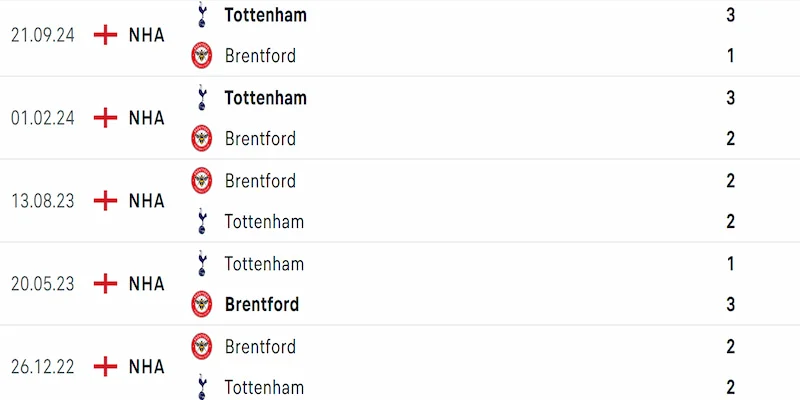Click Tottenham crest in 13.08.23 match
This screenshot has height=400, width=800.
202,221
